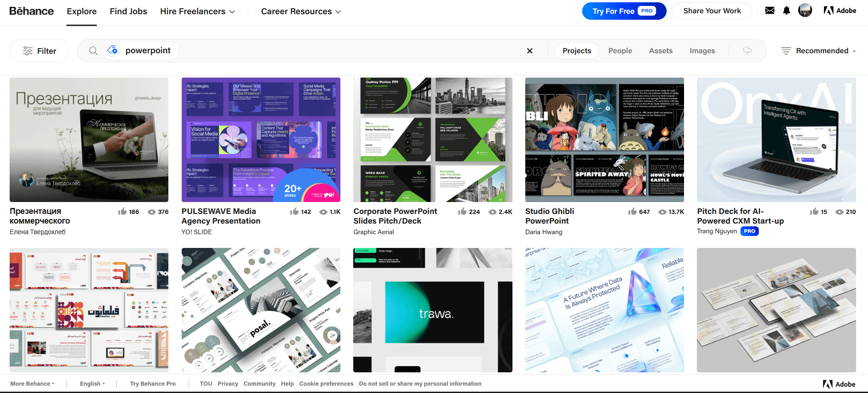Like Pitch Deck for AI thumbs-up icon
The height and width of the screenshot is (393, 868).
pos(814,211)
